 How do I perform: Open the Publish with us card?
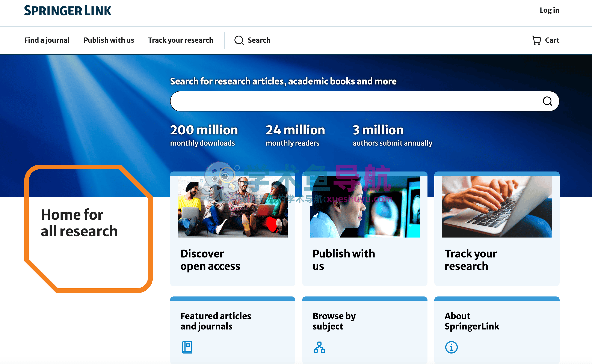pos(344,260)
